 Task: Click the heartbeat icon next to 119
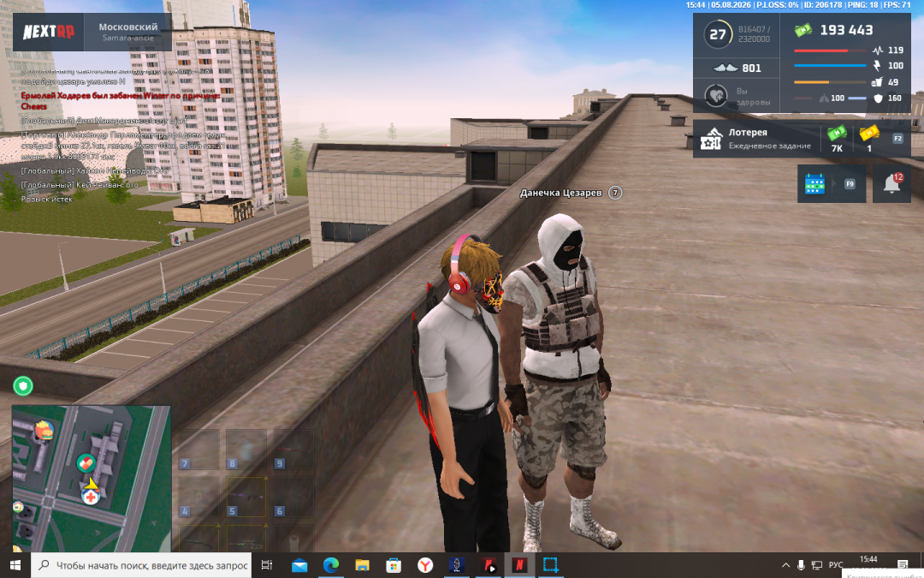click(878, 51)
